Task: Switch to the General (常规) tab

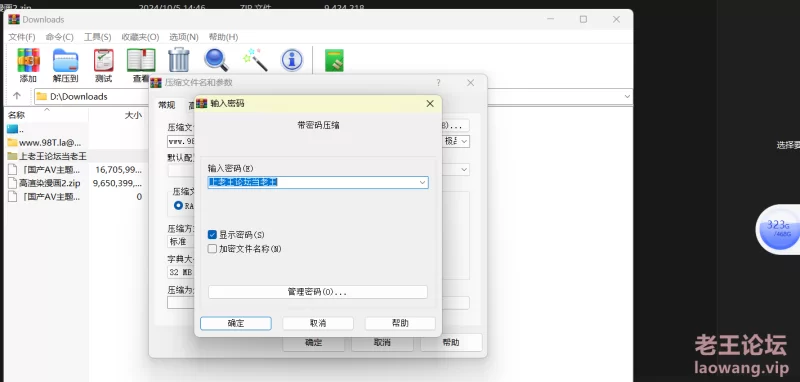Action: point(166,105)
